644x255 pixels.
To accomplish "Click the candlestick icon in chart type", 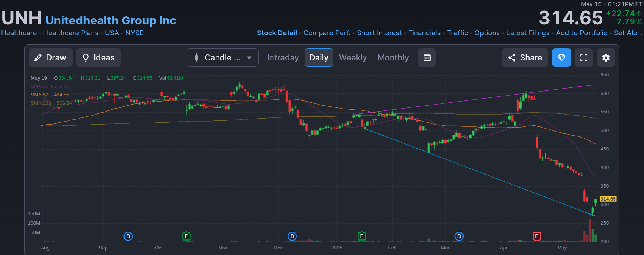I will point(197,57).
